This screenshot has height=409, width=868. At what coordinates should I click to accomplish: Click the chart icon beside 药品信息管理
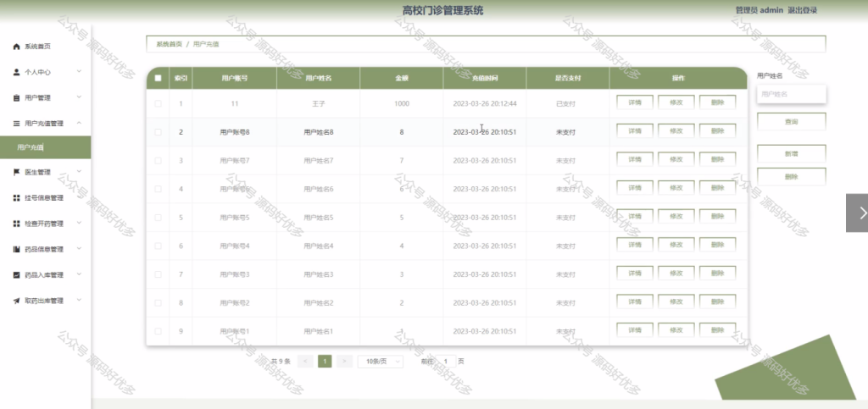tap(17, 249)
